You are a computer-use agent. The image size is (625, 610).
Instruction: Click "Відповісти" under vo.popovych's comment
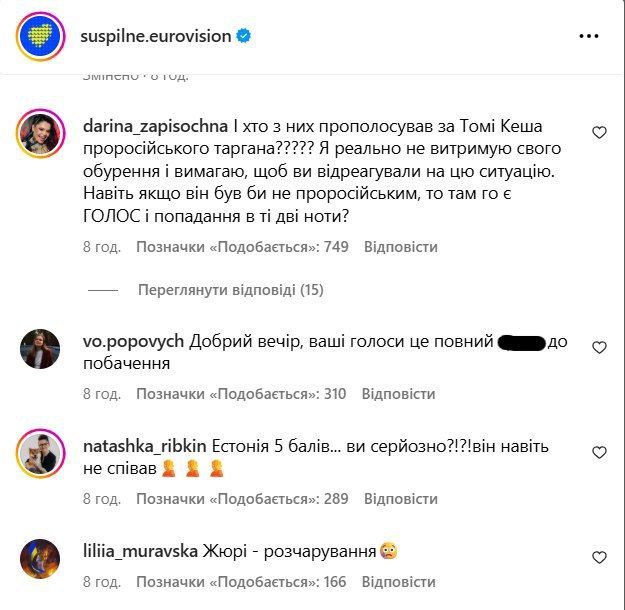(x=399, y=394)
